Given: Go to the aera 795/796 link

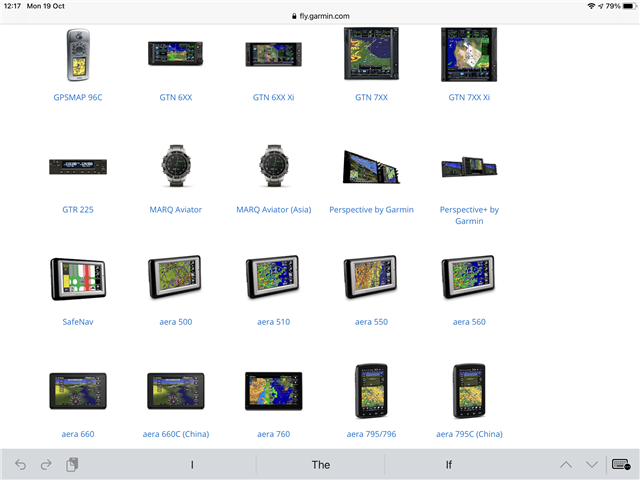Looking at the screenshot, I should point(371,434).
